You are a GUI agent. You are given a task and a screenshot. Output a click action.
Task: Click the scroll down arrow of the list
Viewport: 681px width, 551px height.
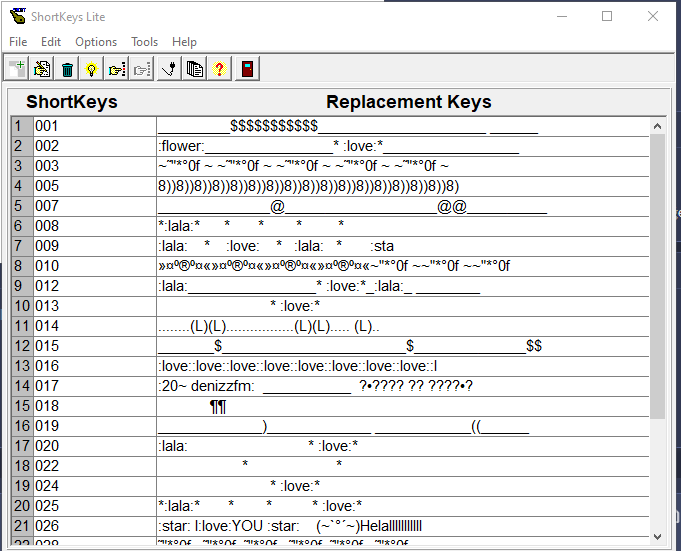pyautogui.click(x=658, y=535)
